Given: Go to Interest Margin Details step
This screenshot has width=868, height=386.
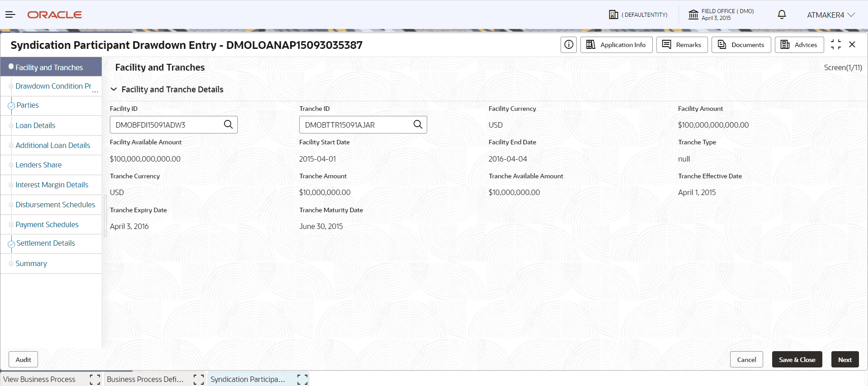Looking at the screenshot, I should 51,185.
